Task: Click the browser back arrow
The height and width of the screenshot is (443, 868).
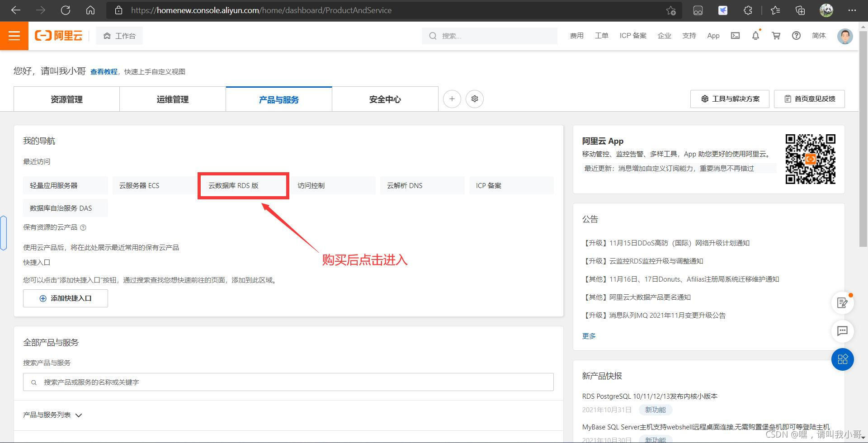Action: click(16, 10)
